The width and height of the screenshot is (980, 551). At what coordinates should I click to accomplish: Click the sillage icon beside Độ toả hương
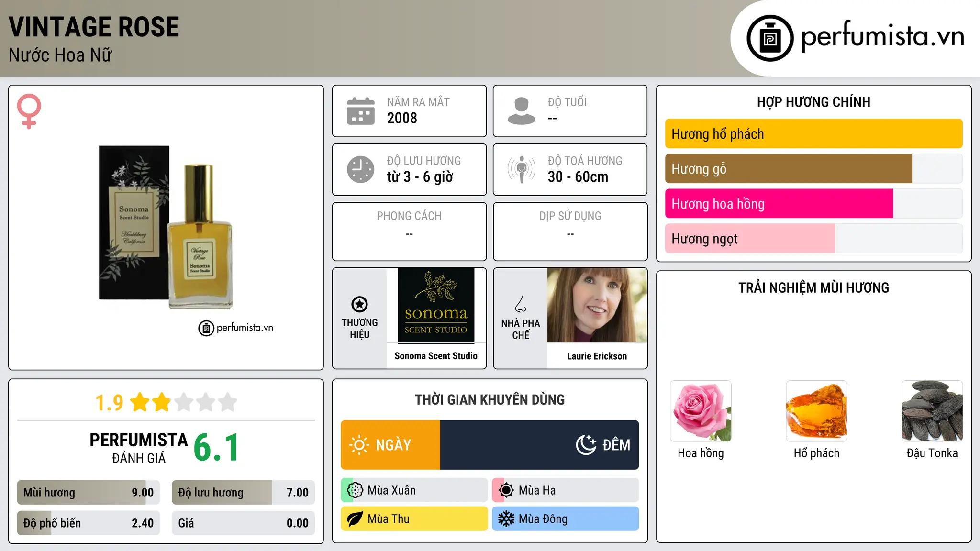pos(522,169)
